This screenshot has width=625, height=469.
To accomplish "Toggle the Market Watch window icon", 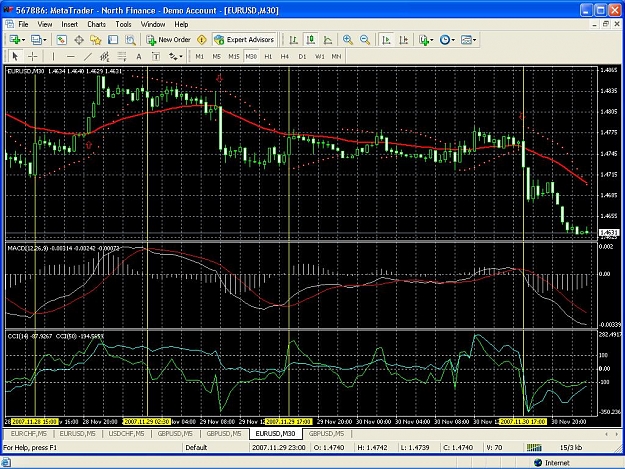I will coord(61,39).
